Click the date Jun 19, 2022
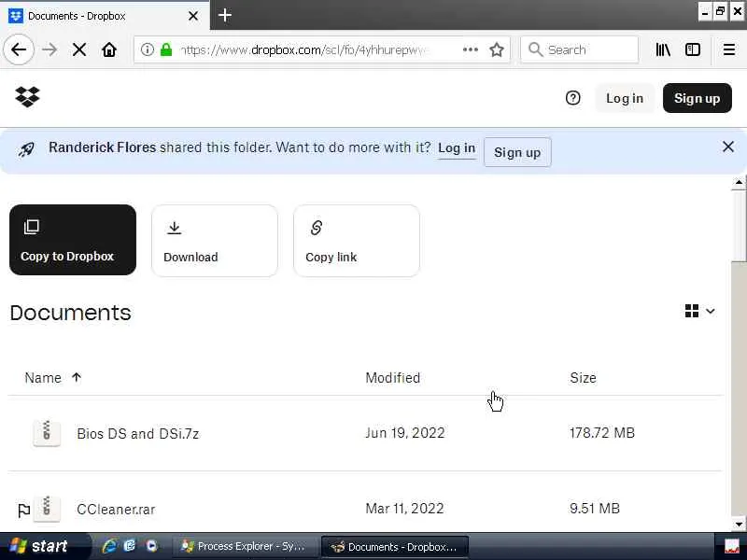747x560 pixels. pyautogui.click(x=405, y=433)
